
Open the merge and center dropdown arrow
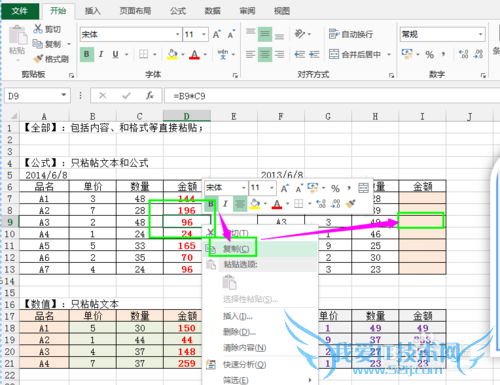(389, 54)
